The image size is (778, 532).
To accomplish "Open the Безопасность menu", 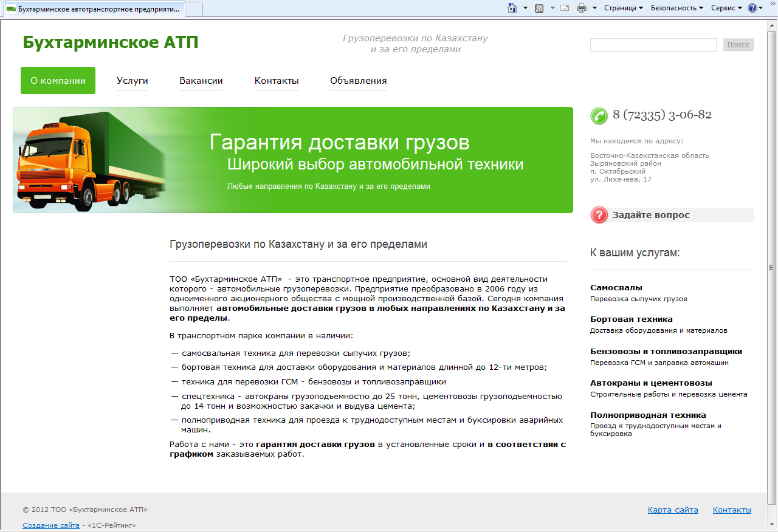I will tap(676, 8).
